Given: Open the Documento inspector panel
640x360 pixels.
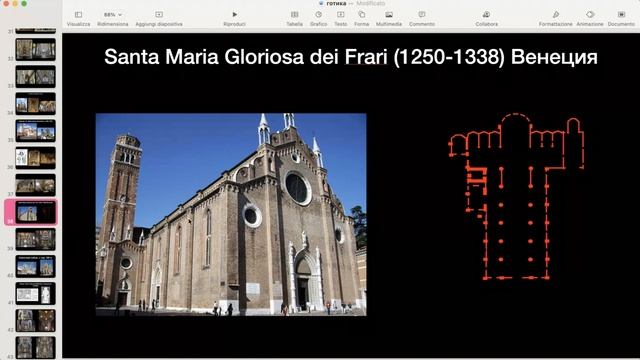Looking at the screenshot, I should (x=621, y=15).
